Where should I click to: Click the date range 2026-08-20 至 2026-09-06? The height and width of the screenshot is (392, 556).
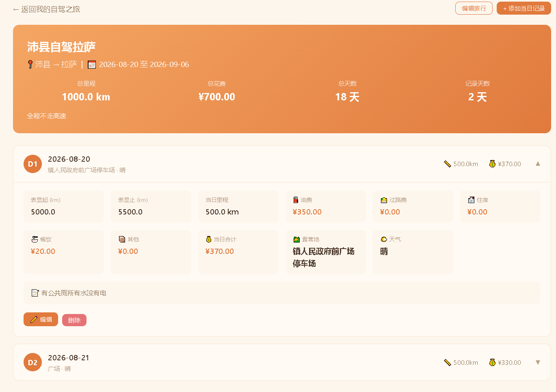[144, 64]
